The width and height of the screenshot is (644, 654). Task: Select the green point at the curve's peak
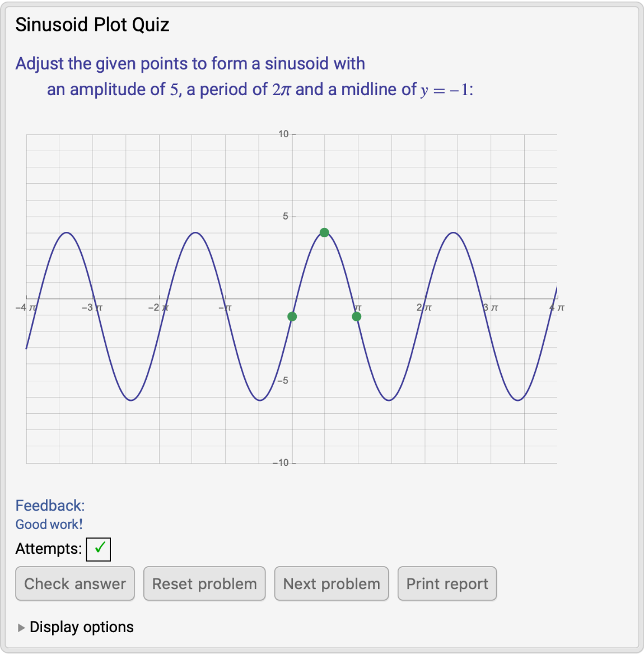pos(324,232)
